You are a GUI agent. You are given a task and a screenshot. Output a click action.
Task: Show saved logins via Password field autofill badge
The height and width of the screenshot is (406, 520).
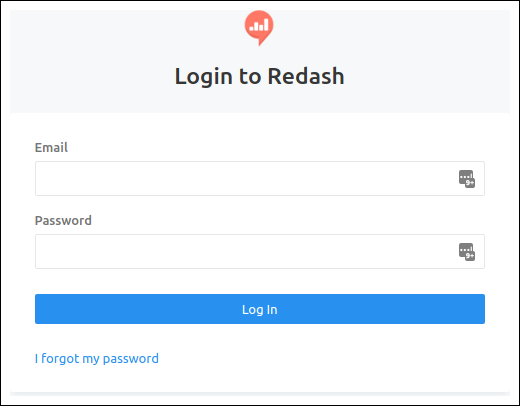467,252
